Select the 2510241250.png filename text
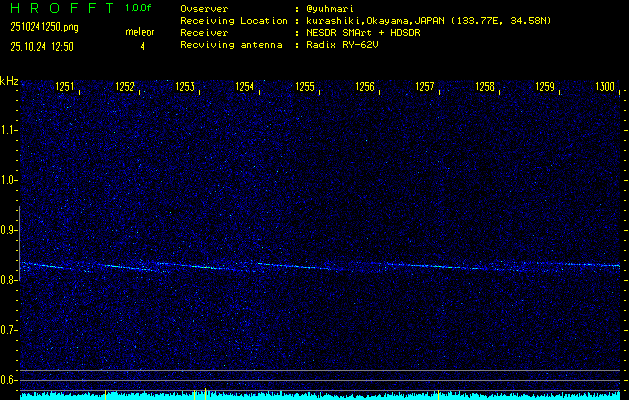 point(40,27)
